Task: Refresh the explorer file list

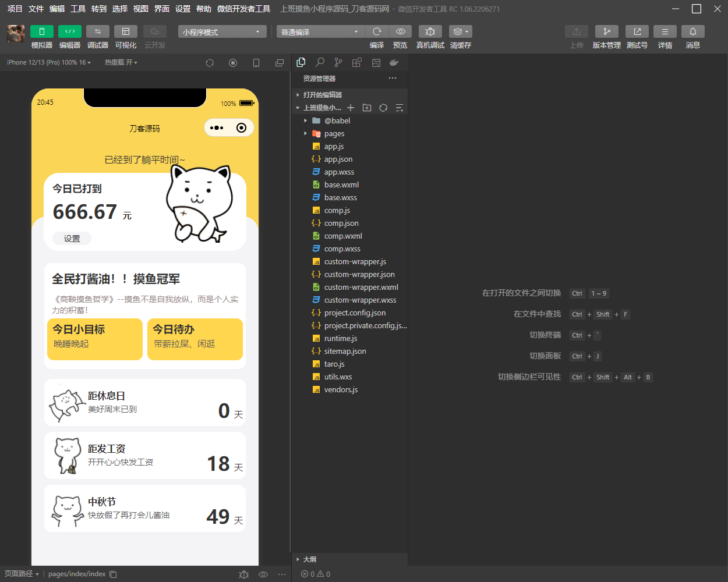Action: point(382,107)
